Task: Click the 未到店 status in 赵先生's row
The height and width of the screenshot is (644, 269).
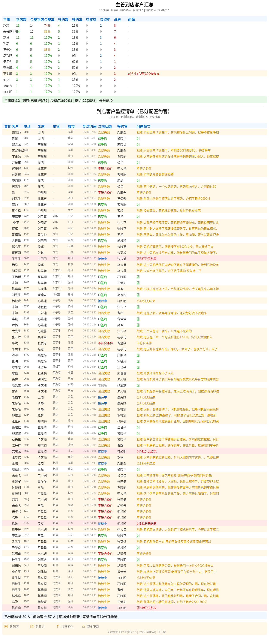Action: pos(102,385)
